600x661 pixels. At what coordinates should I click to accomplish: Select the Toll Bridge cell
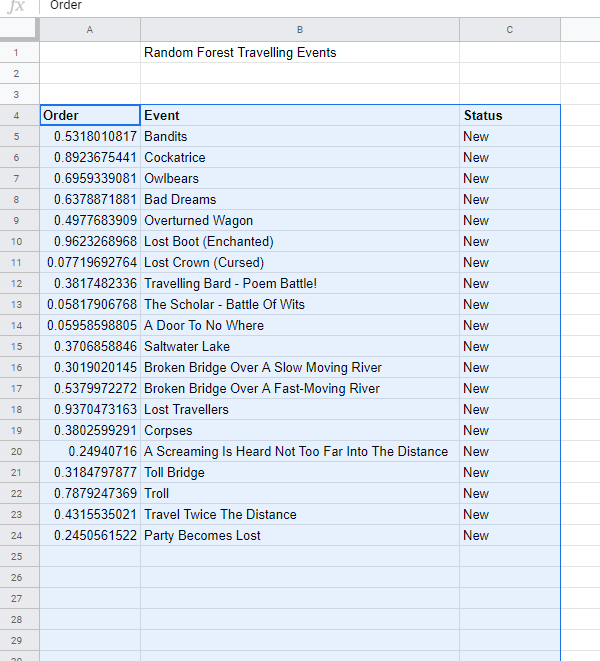coord(300,473)
